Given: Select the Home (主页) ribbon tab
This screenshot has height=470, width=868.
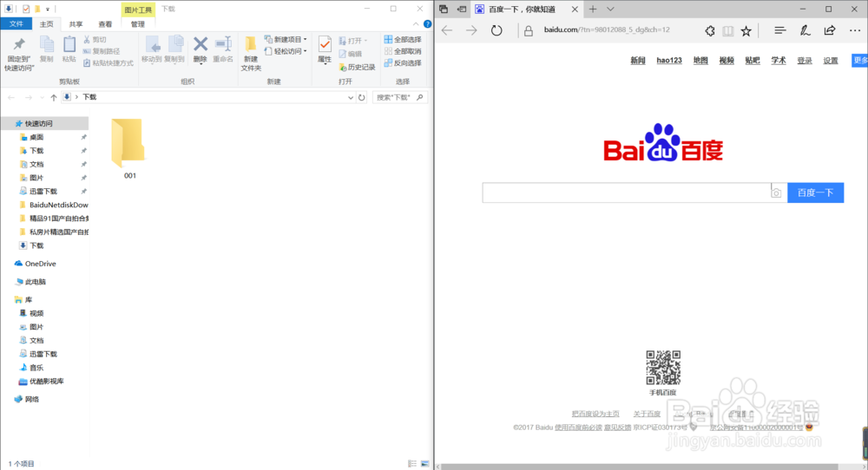Looking at the screenshot, I should tap(47, 24).
